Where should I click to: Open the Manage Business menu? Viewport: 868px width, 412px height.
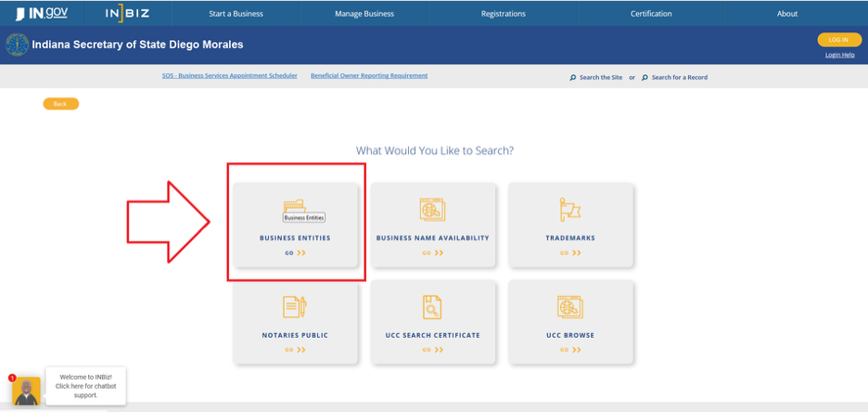tap(364, 14)
